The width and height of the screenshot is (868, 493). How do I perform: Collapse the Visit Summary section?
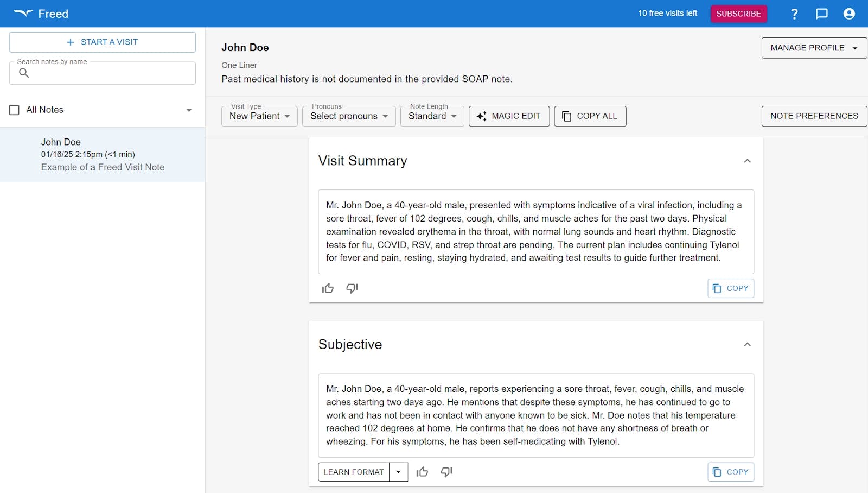pyautogui.click(x=747, y=161)
